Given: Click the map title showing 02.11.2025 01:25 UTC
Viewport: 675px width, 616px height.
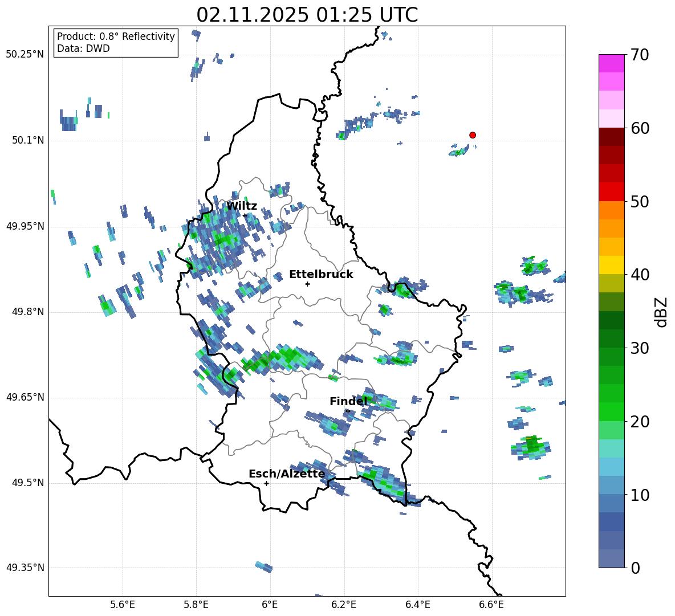Looking at the screenshot, I should tap(307, 15).
